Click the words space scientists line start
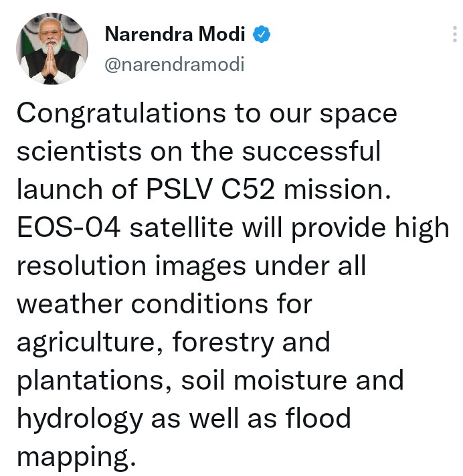Viewport: 463px width, 476px height. [79, 151]
